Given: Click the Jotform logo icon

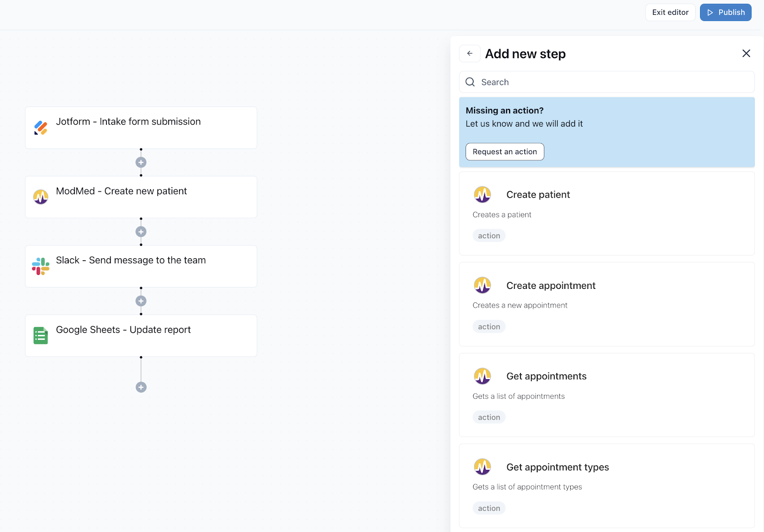Looking at the screenshot, I should [x=41, y=128].
